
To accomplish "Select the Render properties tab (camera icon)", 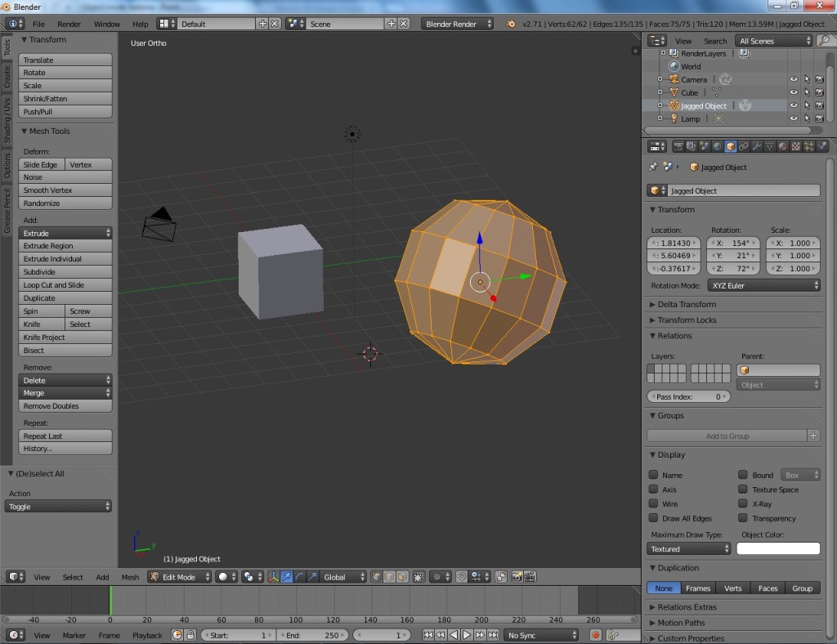I will 679,146.
